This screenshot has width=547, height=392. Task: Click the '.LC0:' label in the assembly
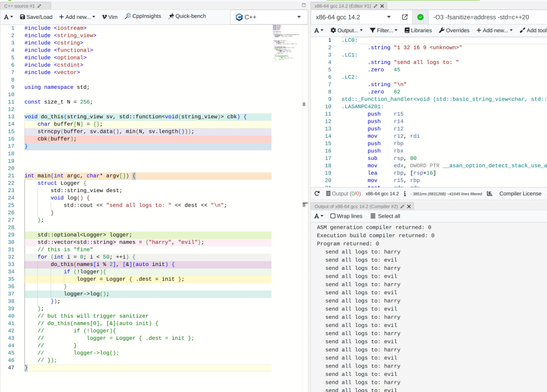[x=349, y=40]
